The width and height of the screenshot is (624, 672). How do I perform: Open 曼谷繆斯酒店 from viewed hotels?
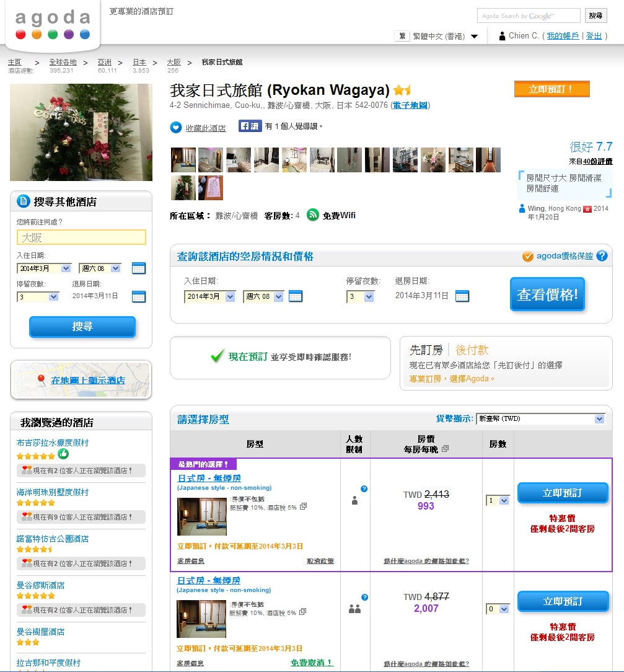point(40,585)
